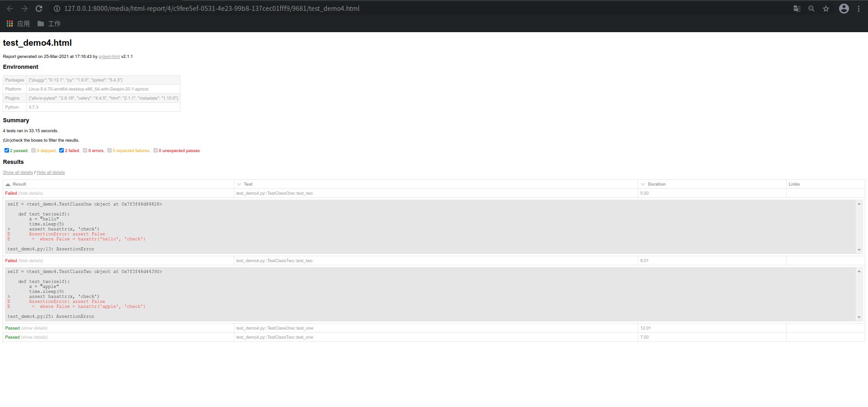Screen dimensions: 868x407
Task: Go back with browser back arrow
Action: (x=10, y=9)
